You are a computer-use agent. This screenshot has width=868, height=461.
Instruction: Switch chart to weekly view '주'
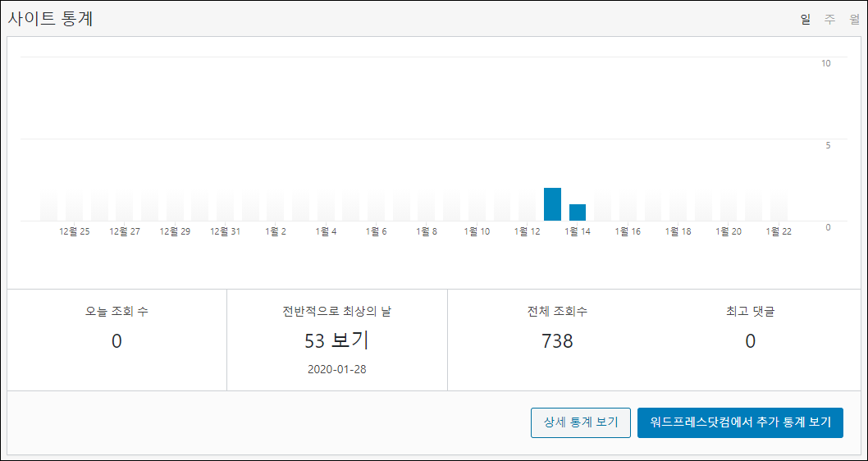(x=829, y=20)
